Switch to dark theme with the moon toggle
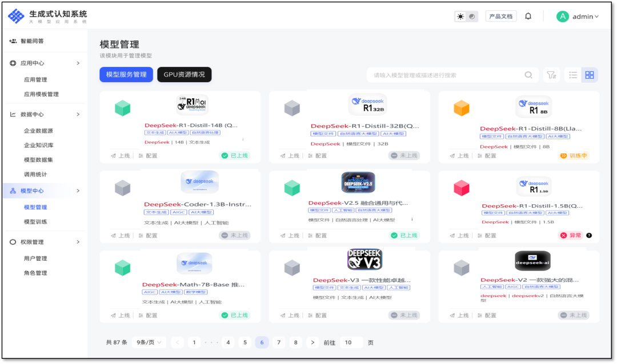The width and height of the screenshot is (617, 364). point(472,17)
